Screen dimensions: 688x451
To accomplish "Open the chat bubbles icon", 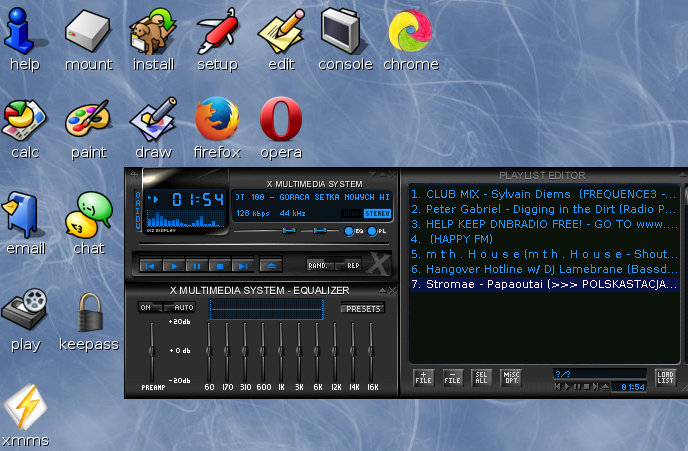I will (x=89, y=224).
